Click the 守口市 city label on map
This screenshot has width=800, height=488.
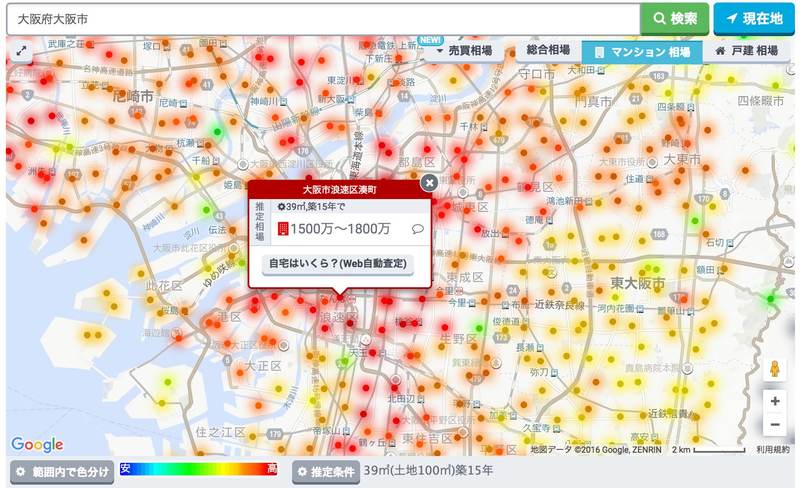pyautogui.click(x=536, y=74)
